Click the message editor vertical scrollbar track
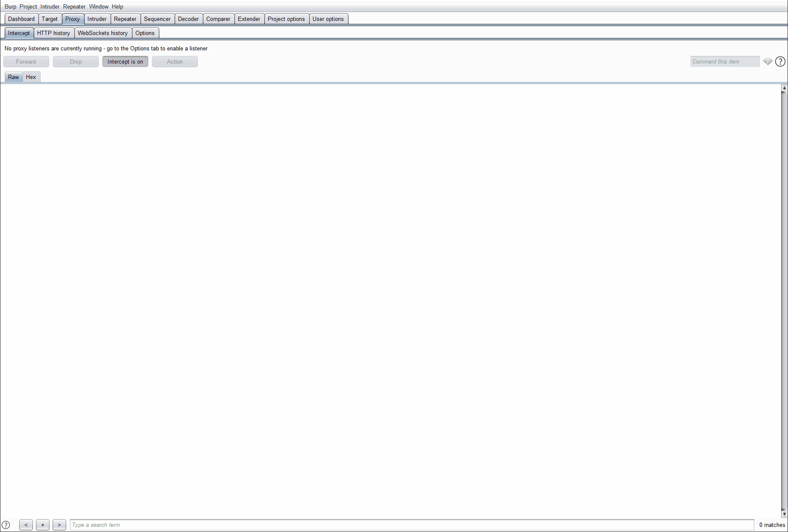This screenshot has width=788, height=532. (784, 301)
